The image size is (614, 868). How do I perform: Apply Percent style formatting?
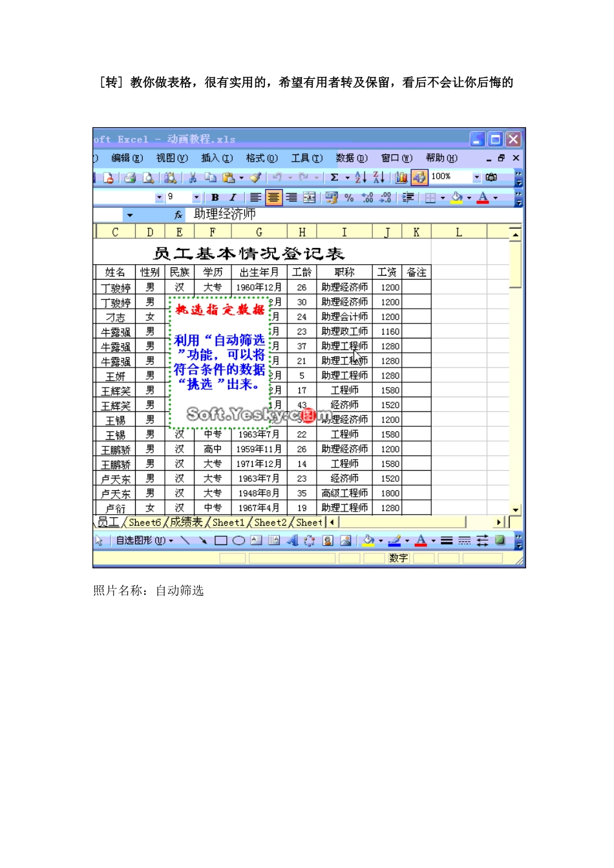coord(349,198)
